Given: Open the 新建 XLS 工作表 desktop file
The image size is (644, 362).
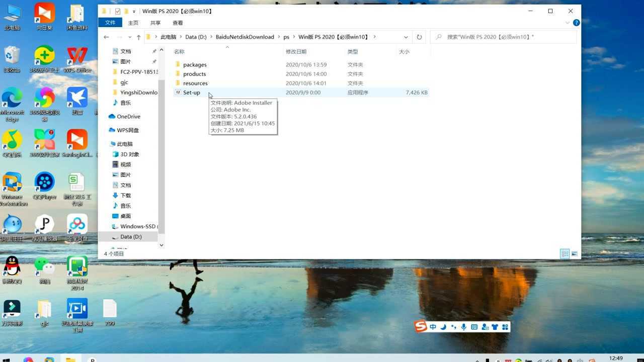Looking at the screenshot, I should [x=77, y=190].
